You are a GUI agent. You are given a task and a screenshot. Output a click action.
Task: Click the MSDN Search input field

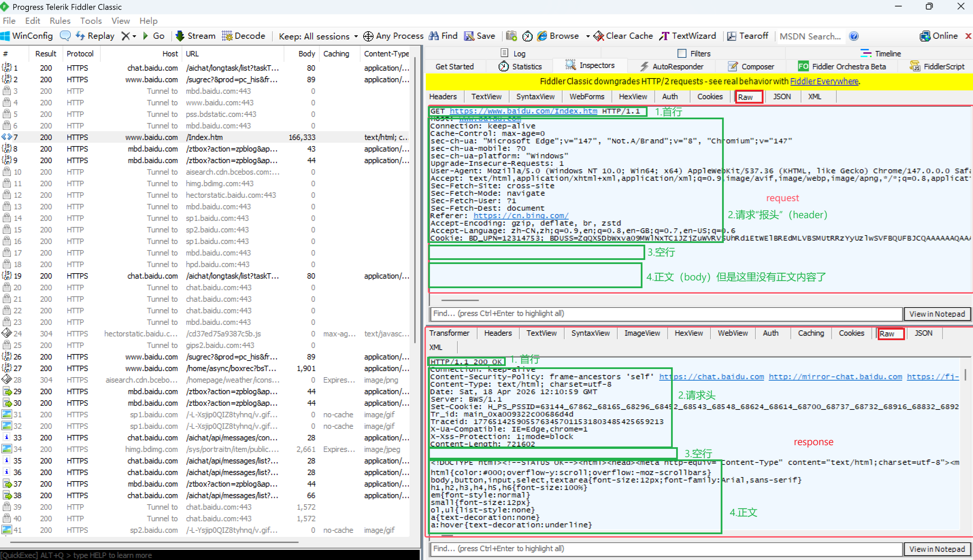(x=810, y=36)
